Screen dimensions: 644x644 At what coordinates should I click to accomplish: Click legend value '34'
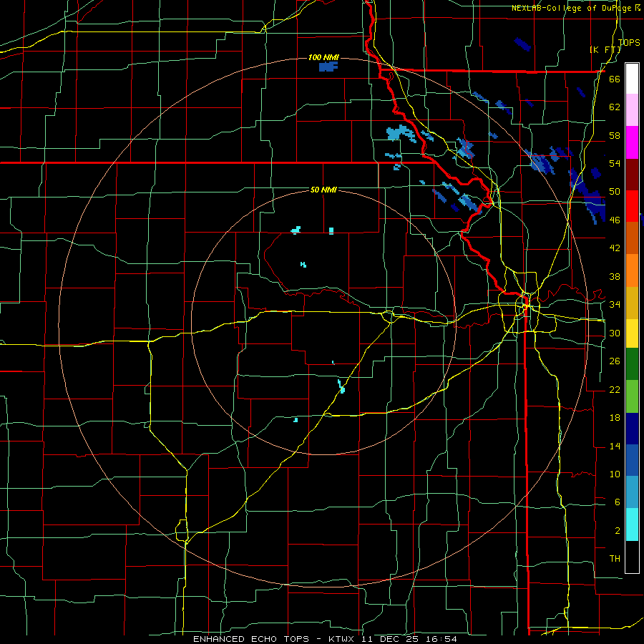pyautogui.click(x=615, y=304)
